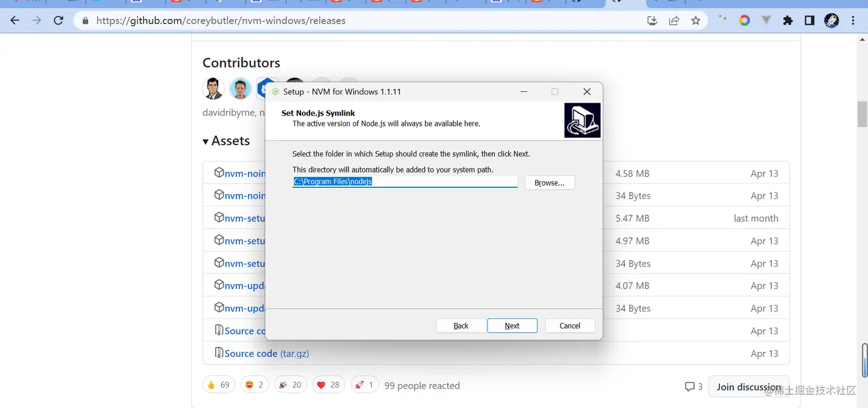Click the 'last month' date text
Image resolution: width=868 pixels, height=408 pixels.
point(756,218)
